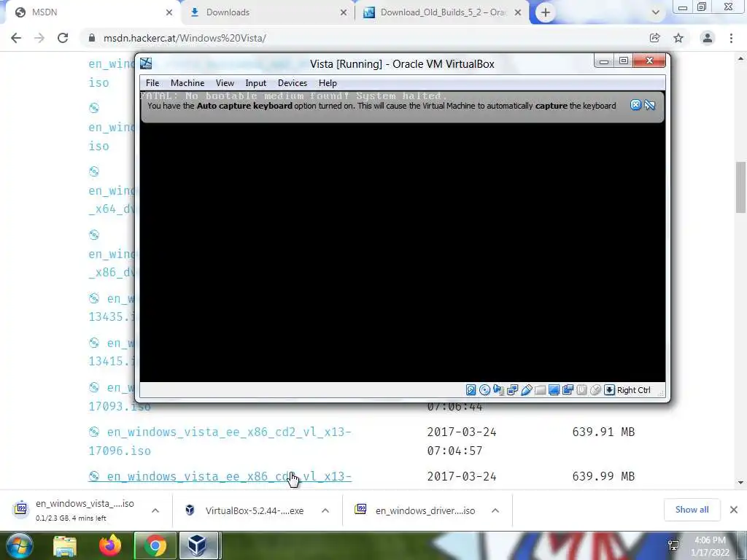
Task: Click the do-not-show-again notification icon
Action: (650, 105)
